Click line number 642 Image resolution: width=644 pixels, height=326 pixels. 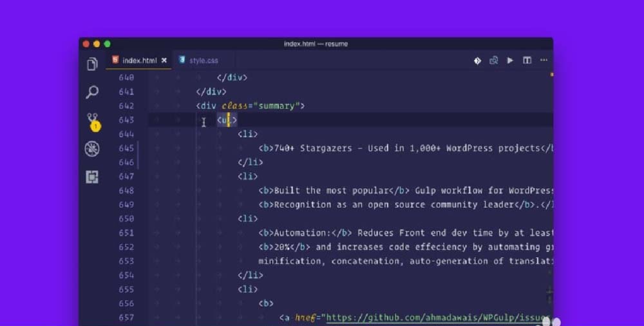click(126, 106)
